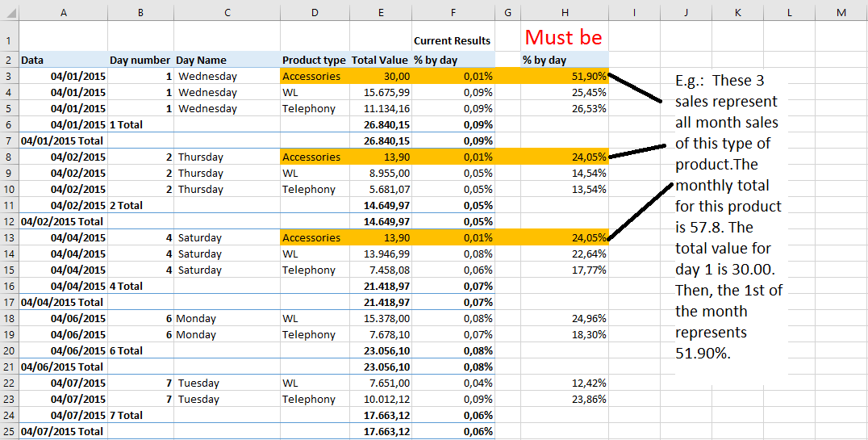Click the '04/06/2015 Total' cell

pyautogui.click(x=64, y=367)
